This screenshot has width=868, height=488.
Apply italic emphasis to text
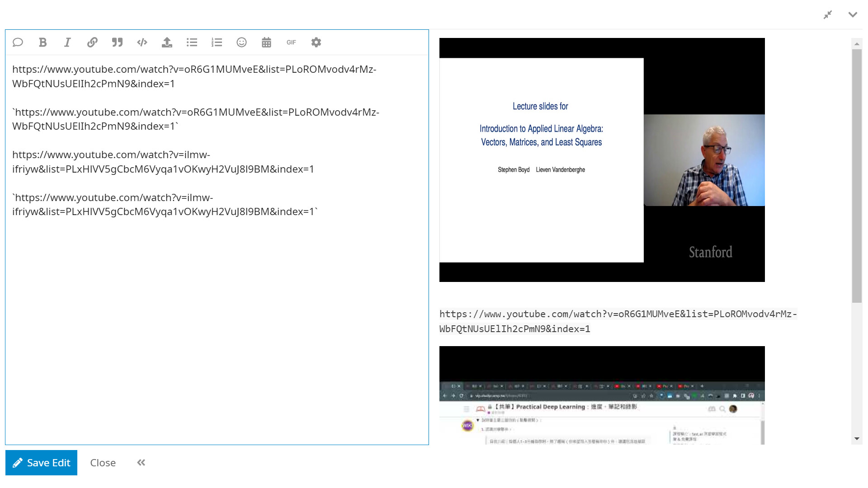coord(67,42)
